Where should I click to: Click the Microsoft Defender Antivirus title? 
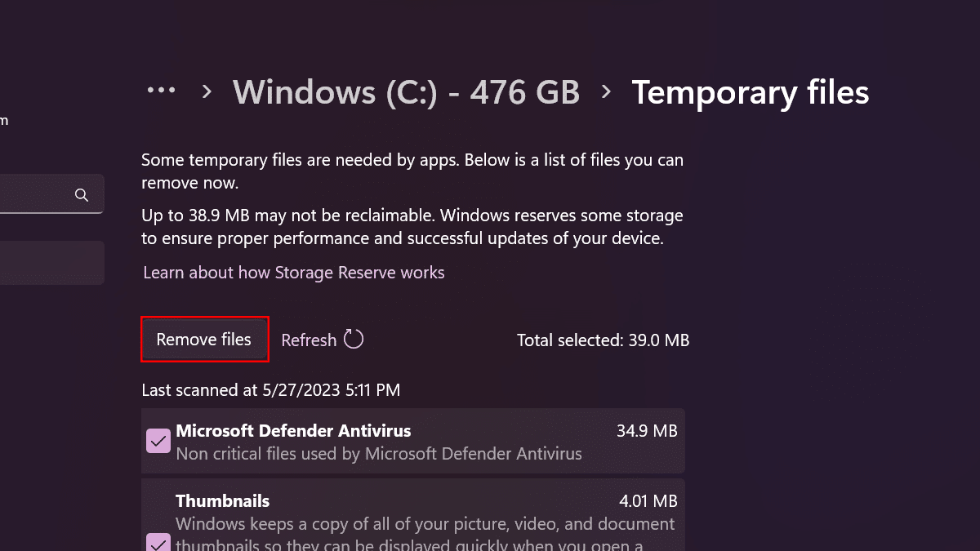click(x=293, y=430)
